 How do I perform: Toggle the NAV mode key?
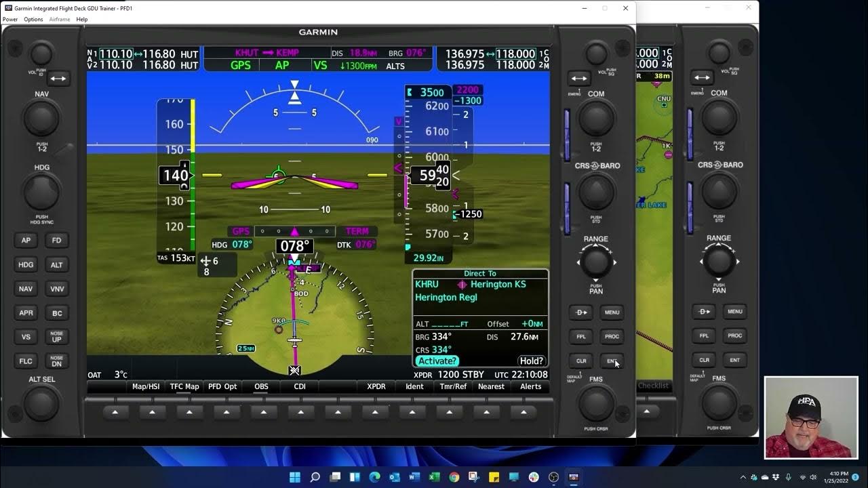coord(26,289)
